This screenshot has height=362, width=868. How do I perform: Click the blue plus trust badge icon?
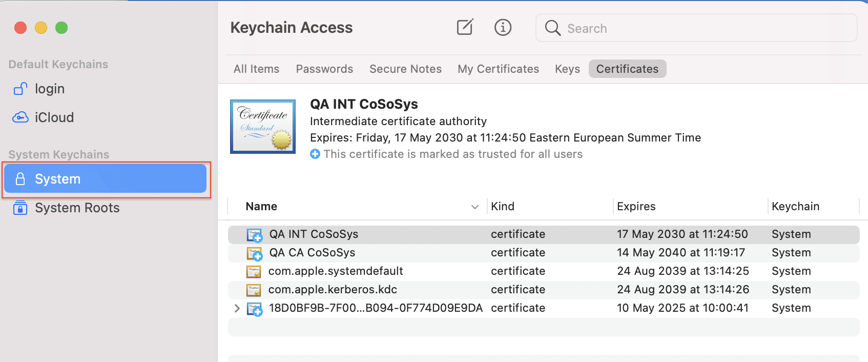click(315, 154)
